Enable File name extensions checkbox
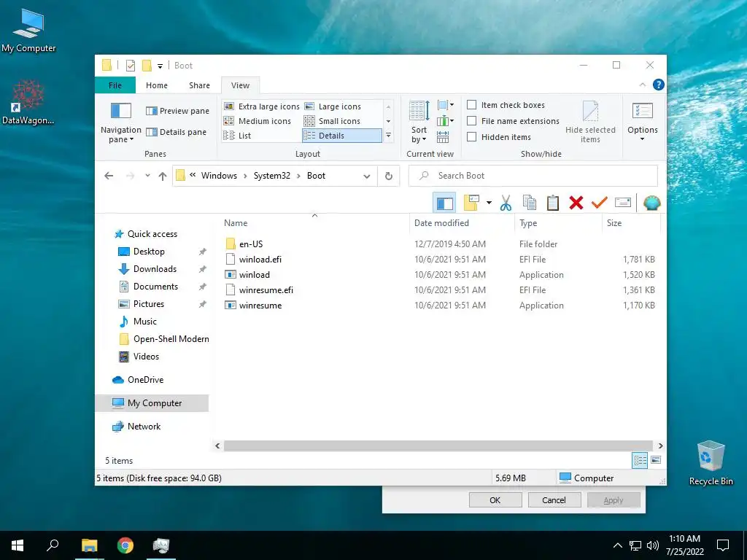Image resolution: width=747 pixels, height=560 pixels. point(513,121)
